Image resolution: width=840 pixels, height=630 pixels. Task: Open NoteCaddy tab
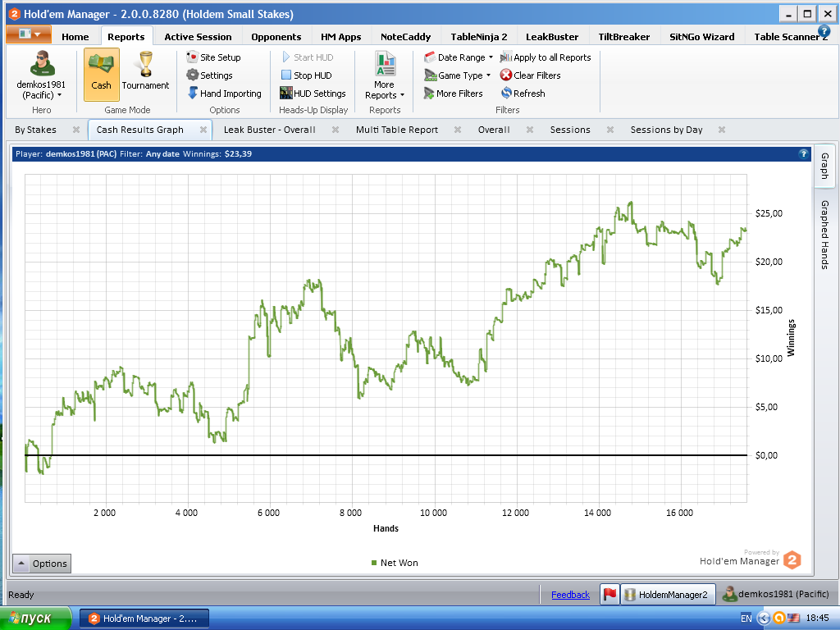tap(405, 36)
